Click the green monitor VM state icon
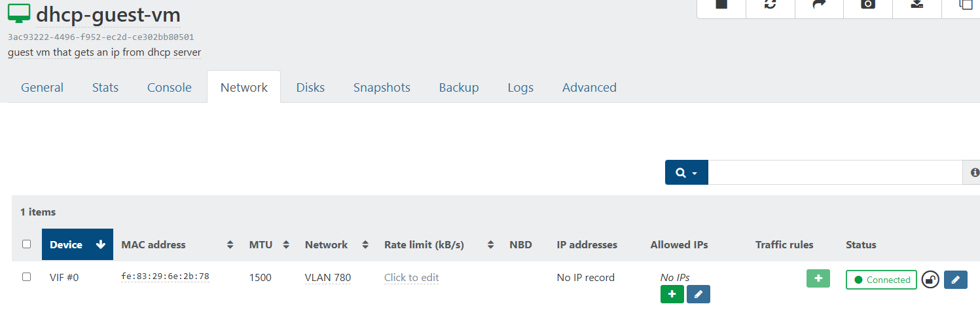The image size is (980, 321). (18, 14)
